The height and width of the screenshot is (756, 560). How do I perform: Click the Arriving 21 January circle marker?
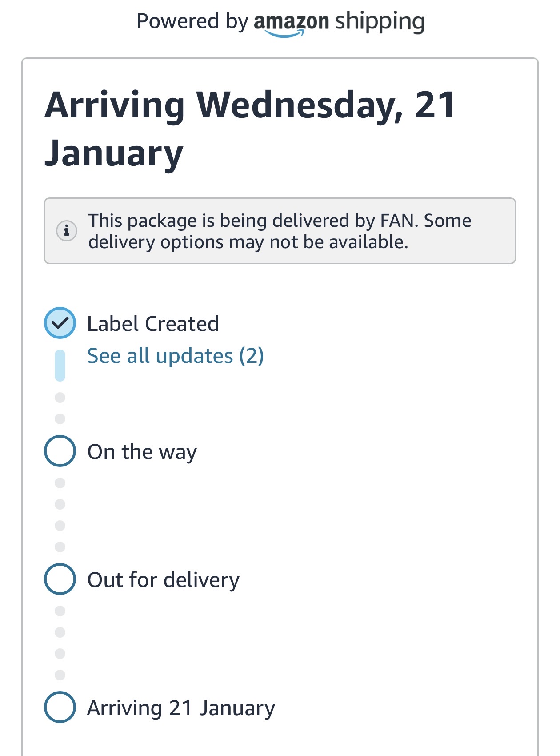tap(60, 707)
